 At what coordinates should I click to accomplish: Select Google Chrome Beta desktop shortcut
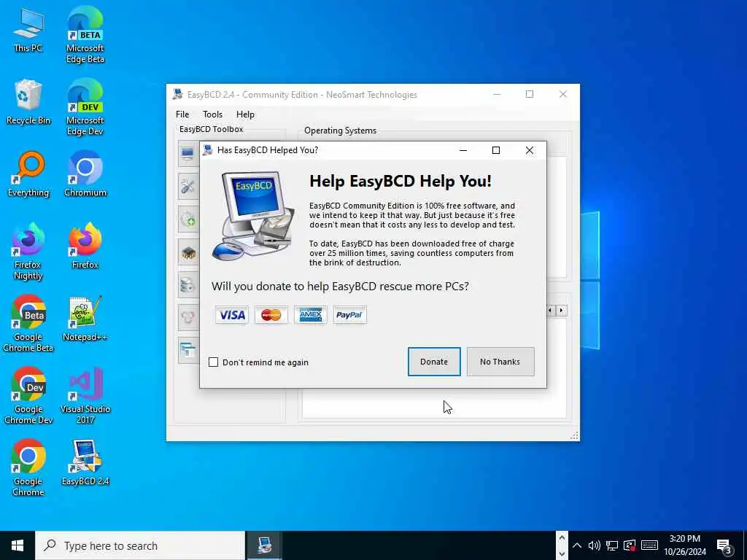point(28,324)
